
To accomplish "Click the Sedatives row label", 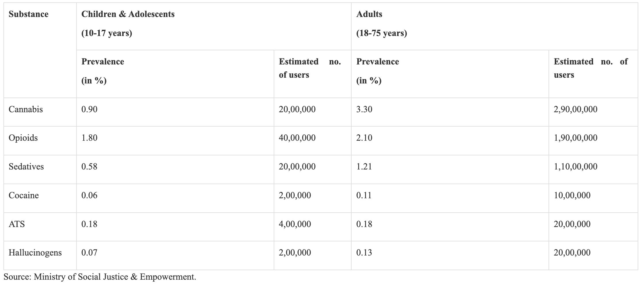I will pos(26,167).
